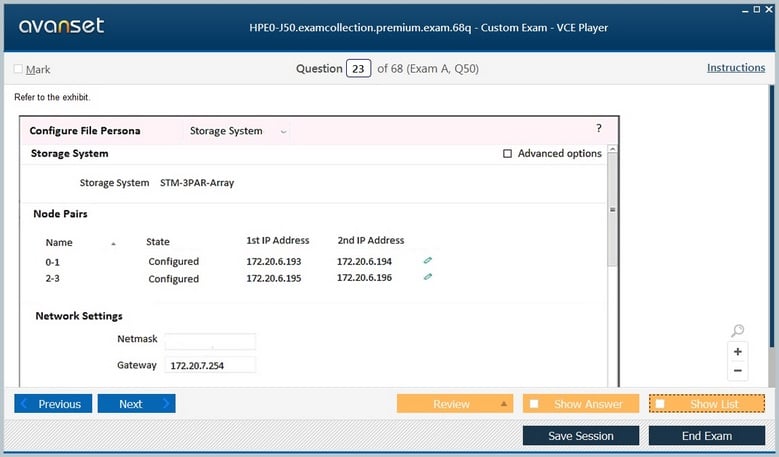Zoom in with the plus icon
779x457 pixels.
click(738, 352)
